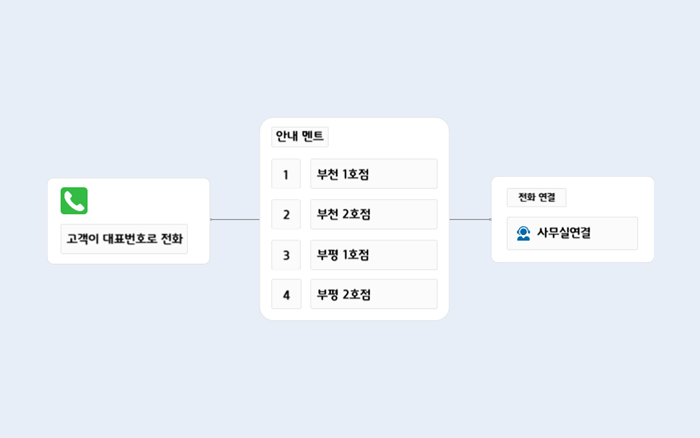This screenshot has width=700, height=438.
Task: Choose the '부평 2호점' option
Action: (x=373, y=294)
